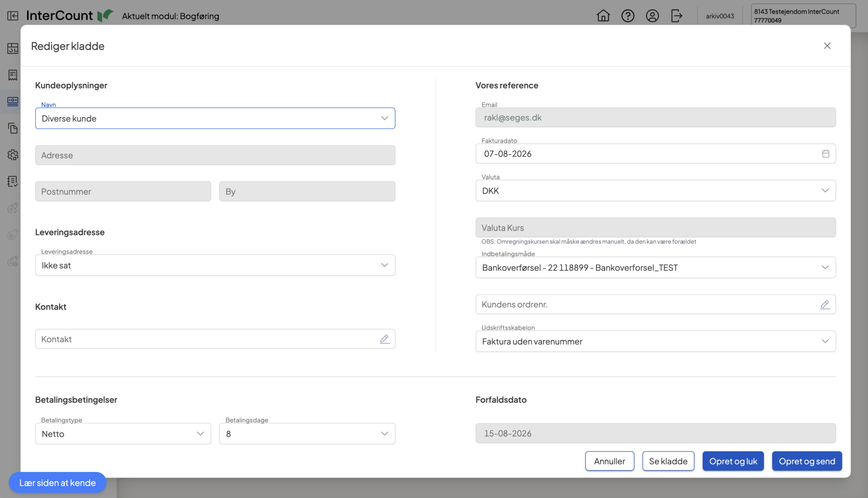Screen dimensions: 868x498
Task: Open the receipt icon in the sidebar
Action: [x=13, y=75]
